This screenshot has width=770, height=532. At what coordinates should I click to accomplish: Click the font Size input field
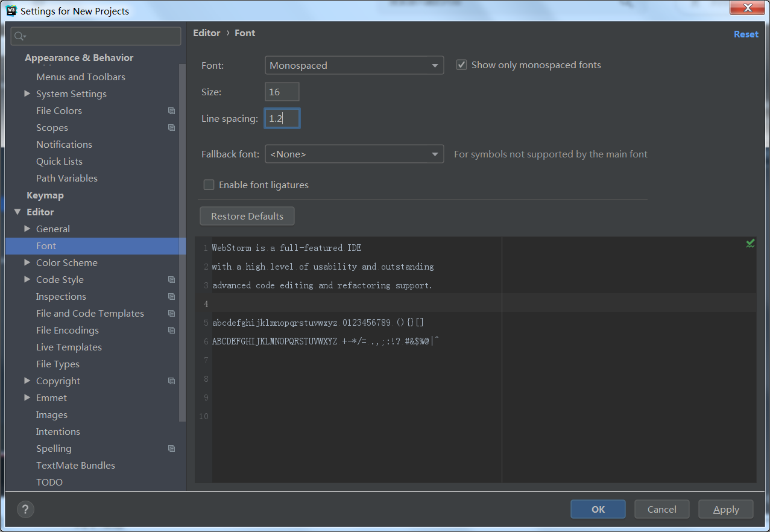tap(282, 92)
